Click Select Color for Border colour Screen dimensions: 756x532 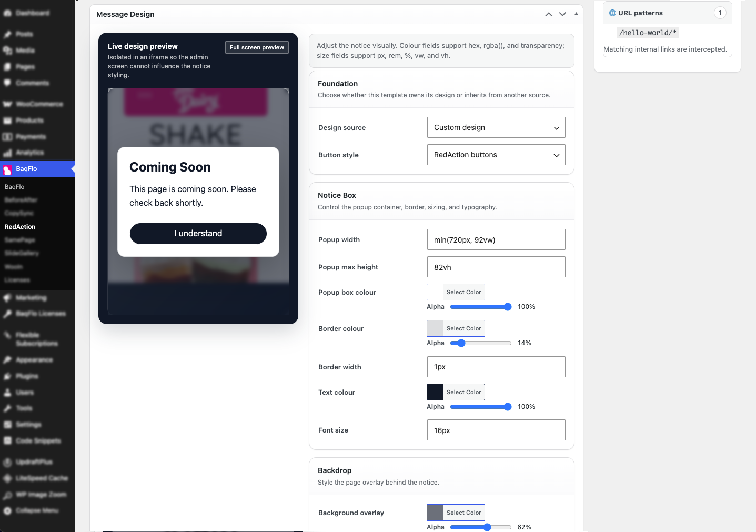click(x=463, y=328)
